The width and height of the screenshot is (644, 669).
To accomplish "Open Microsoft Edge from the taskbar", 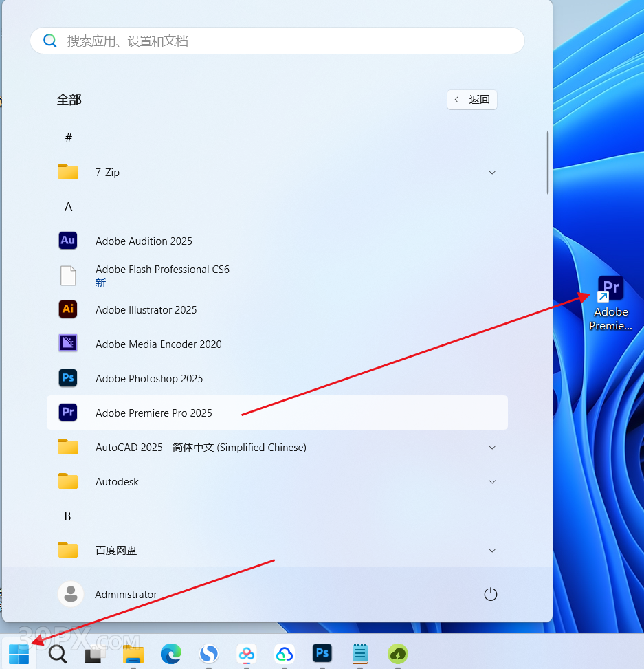I will (x=171, y=653).
